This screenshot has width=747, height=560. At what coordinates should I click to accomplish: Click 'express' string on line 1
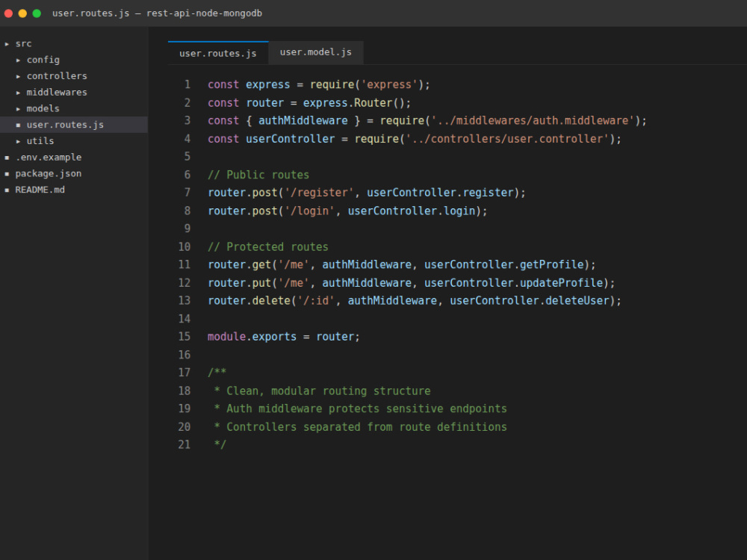(x=389, y=85)
